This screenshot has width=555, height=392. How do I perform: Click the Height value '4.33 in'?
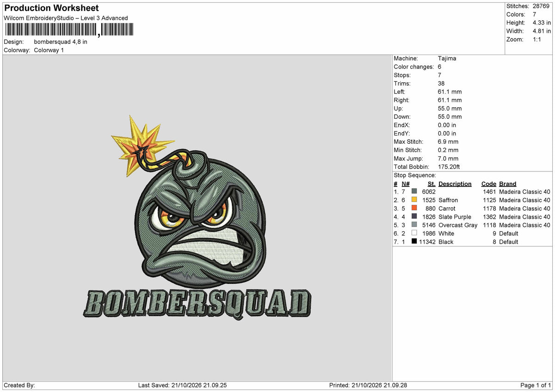tap(542, 23)
